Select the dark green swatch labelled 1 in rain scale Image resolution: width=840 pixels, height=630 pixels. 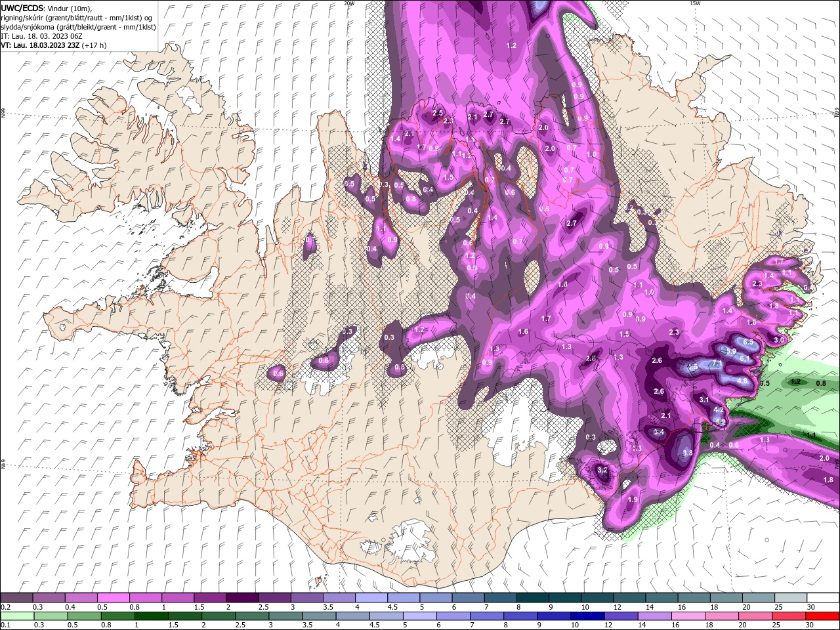[x=151, y=616]
